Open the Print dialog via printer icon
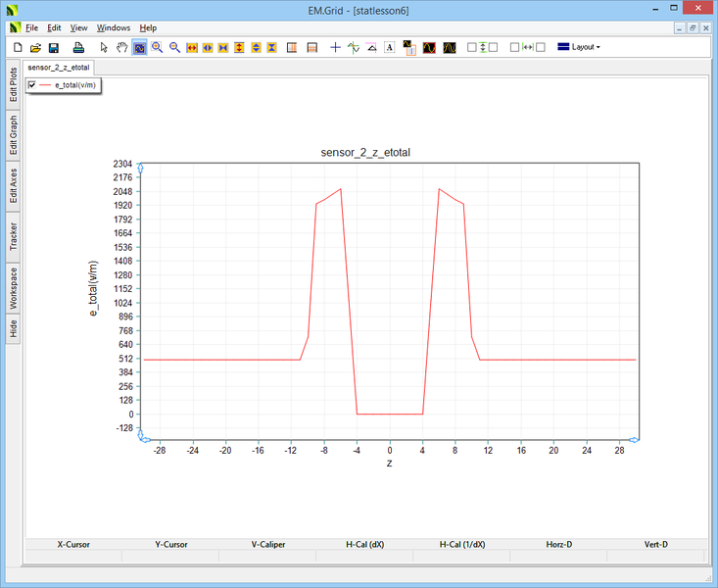 tap(80, 47)
